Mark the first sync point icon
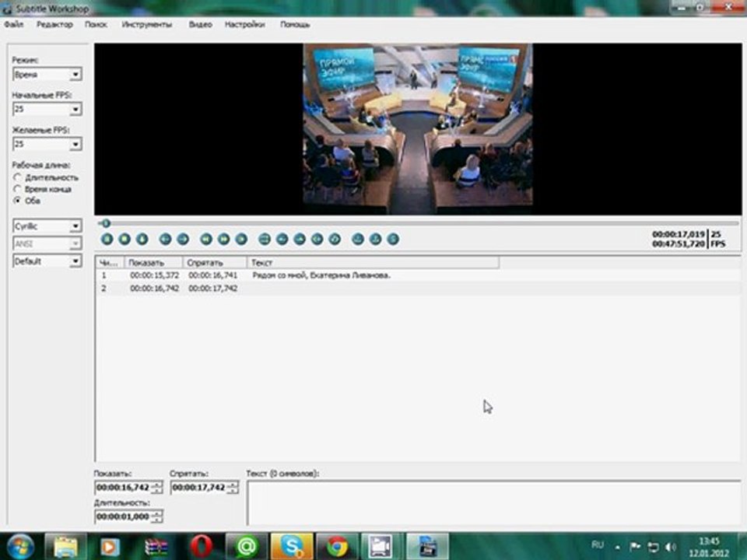 coord(358,239)
